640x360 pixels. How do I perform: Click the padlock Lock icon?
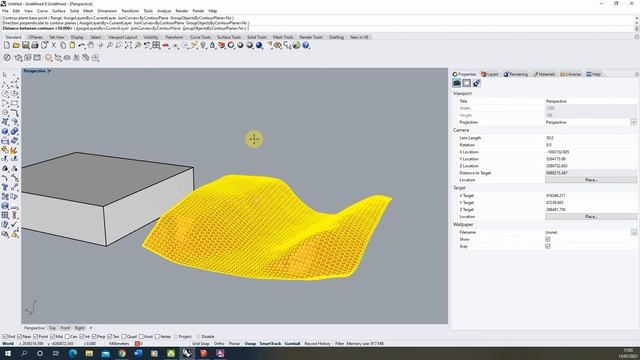pyautogui.click(x=212, y=45)
